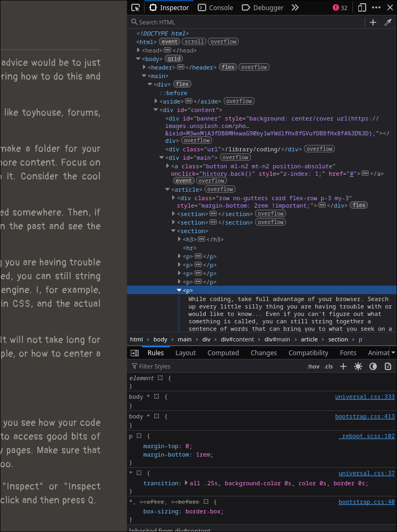Click the add new rule plus icon
The width and height of the screenshot is (397, 532).
pos(343,366)
